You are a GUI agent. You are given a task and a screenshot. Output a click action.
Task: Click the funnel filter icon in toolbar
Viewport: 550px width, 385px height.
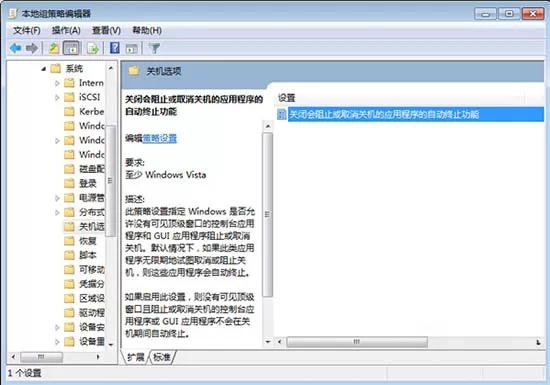coord(154,48)
